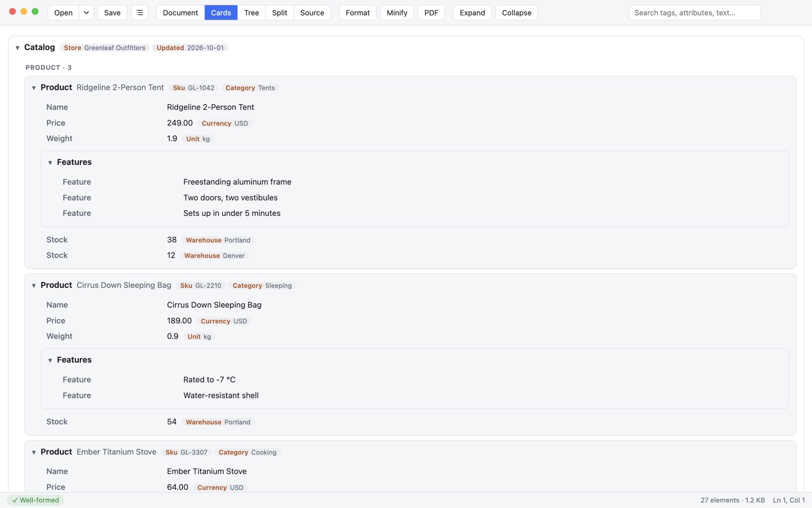Click the Save button
Image resolution: width=812 pixels, height=508 pixels.
[x=112, y=13]
